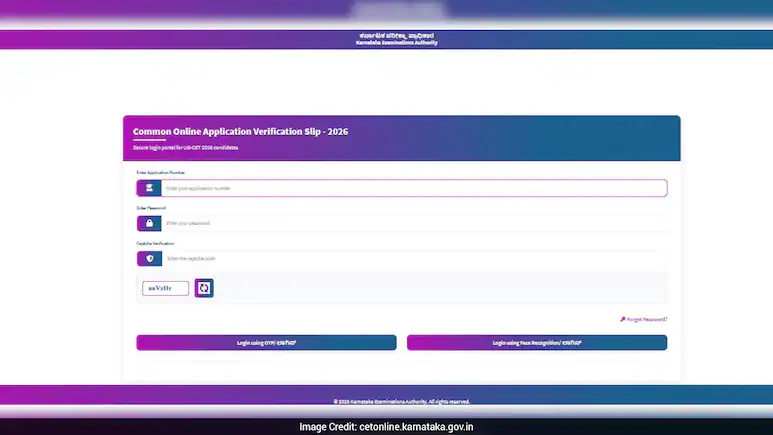Click the Enter Password label
The image size is (773, 435).
tap(151, 208)
